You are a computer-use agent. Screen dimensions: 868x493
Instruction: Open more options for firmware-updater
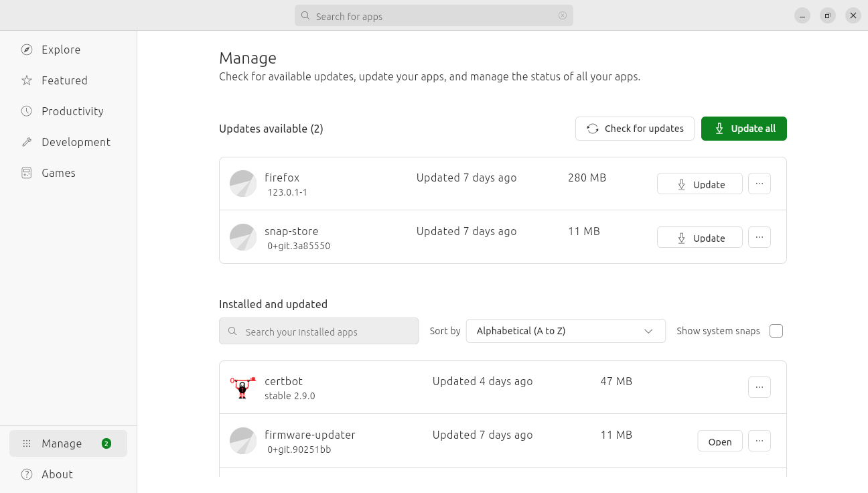(x=759, y=441)
